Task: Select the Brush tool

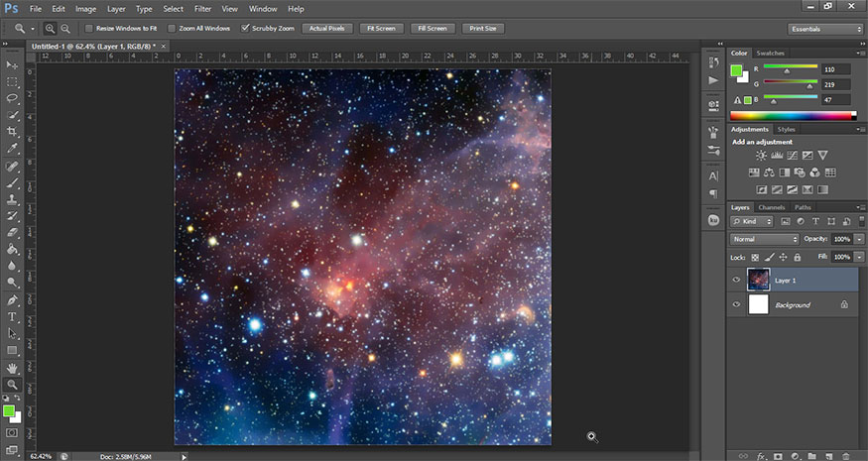Action: pyautogui.click(x=12, y=182)
